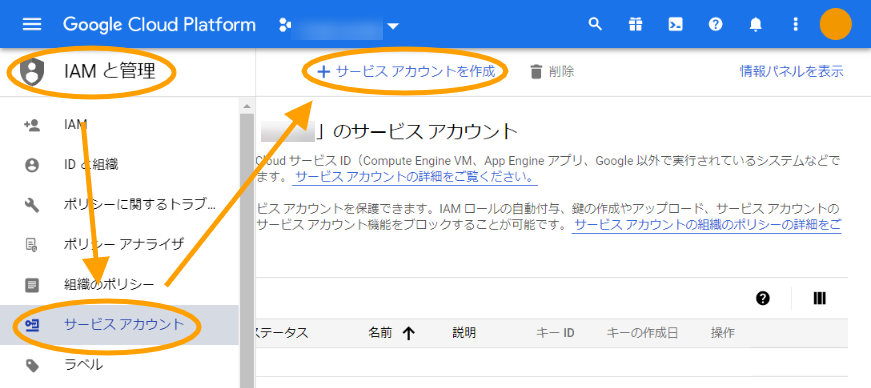Open ポリシー アナライザ sidebar item
Image resolution: width=871 pixels, height=388 pixels.
tap(119, 245)
